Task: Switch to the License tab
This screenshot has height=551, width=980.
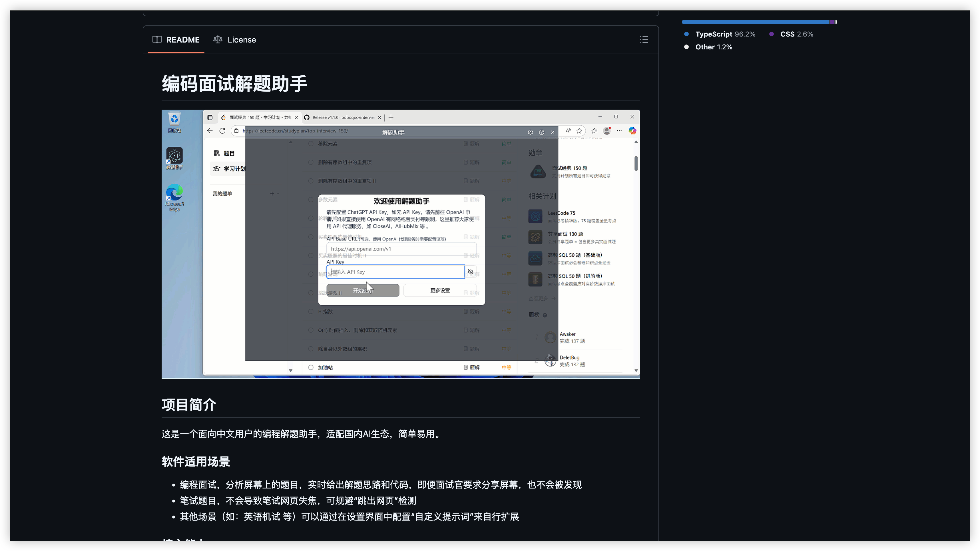Action: [x=235, y=40]
